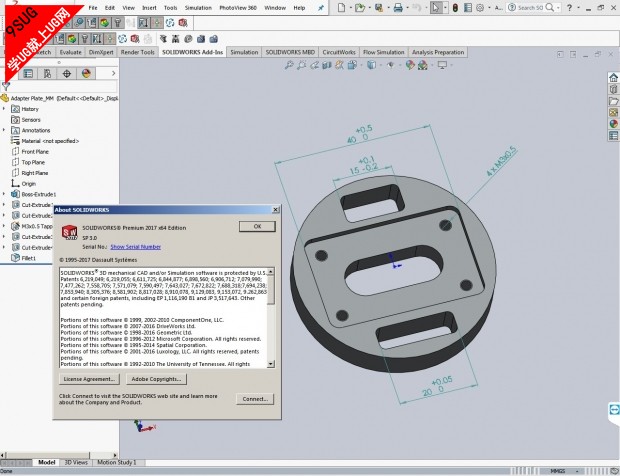Toggle the Select arrow tool
Screen dimensions: 620x476
pos(435,8)
